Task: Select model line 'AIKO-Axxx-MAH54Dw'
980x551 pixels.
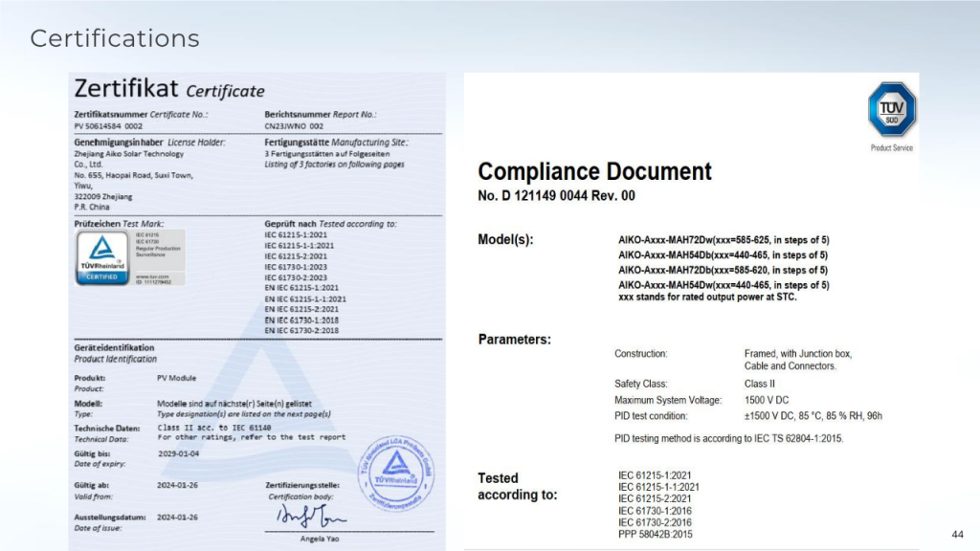Action: (724, 285)
